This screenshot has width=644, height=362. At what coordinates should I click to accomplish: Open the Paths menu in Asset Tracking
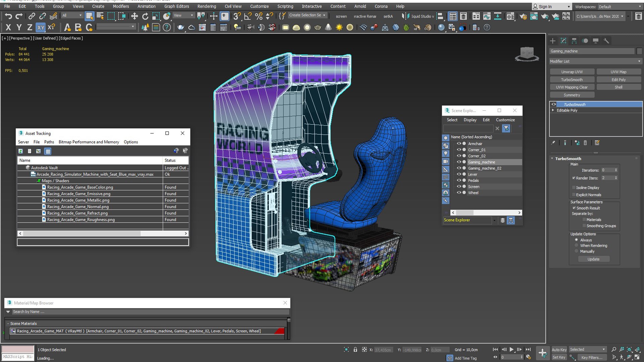click(x=49, y=142)
